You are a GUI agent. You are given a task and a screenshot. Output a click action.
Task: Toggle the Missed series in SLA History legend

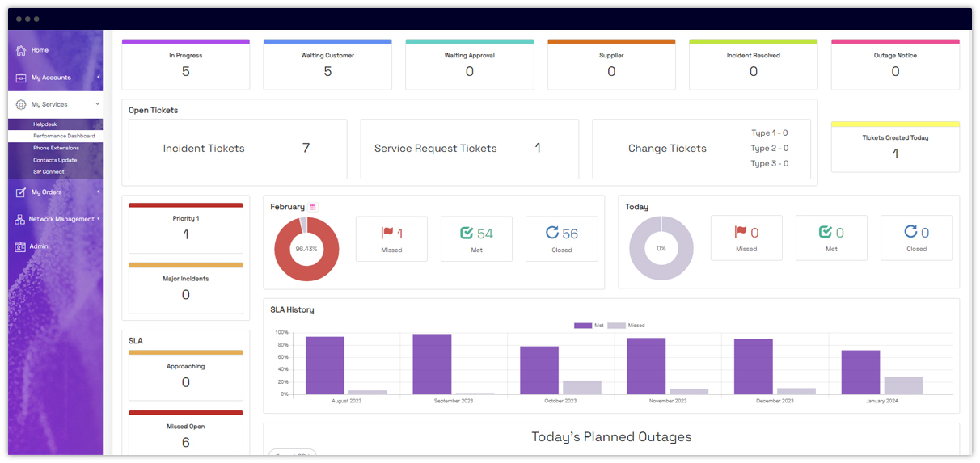click(617, 326)
